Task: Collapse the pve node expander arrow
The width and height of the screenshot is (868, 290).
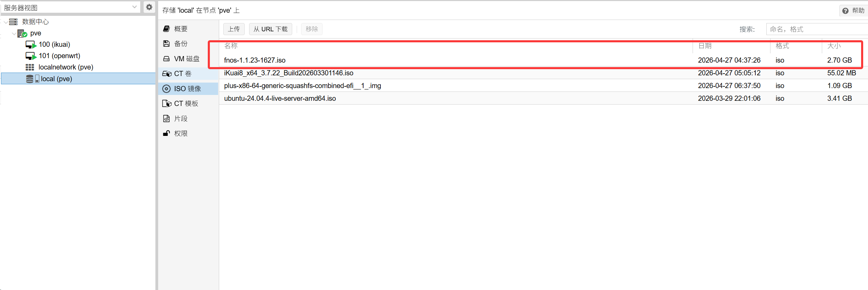Action: click(14, 33)
